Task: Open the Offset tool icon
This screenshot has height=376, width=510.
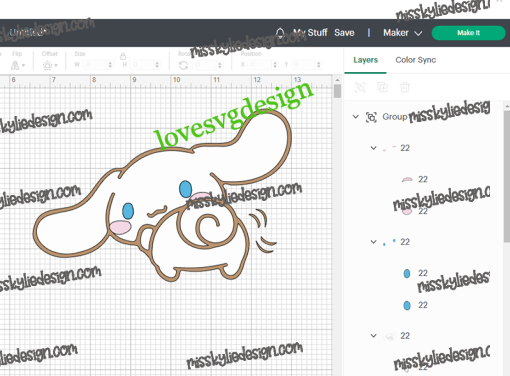Action: (47, 65)
